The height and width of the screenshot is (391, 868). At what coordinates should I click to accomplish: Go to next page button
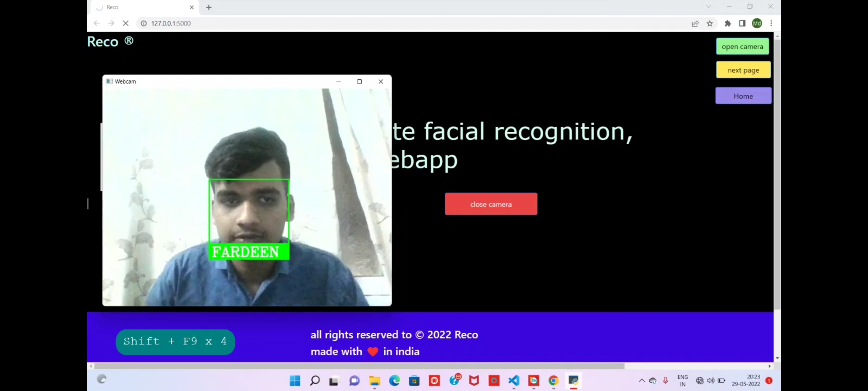click(743, 70)
